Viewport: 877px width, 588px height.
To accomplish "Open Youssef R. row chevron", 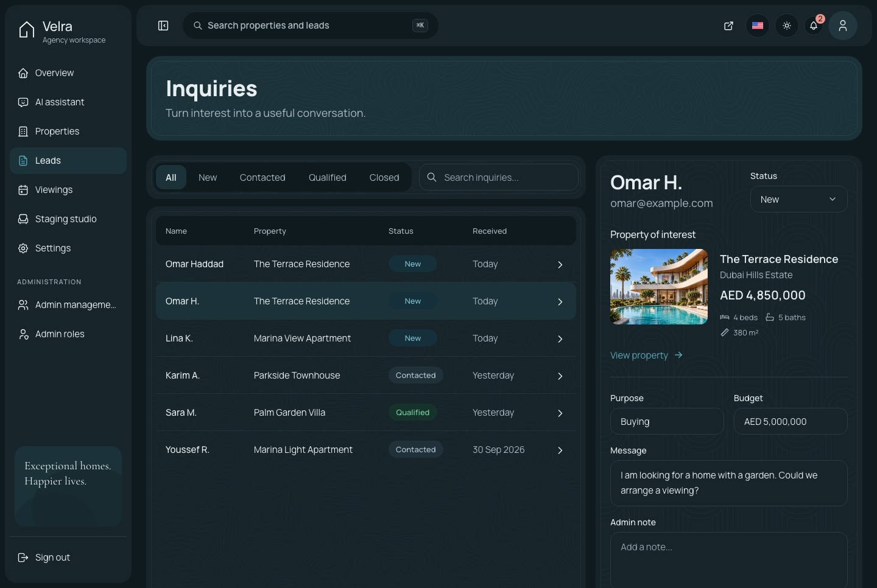I will tap(560, 450).
